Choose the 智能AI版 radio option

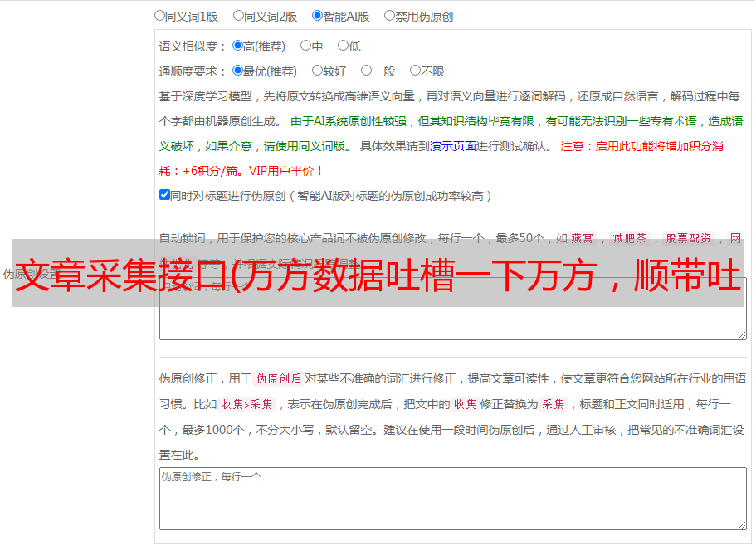point(317,16)
